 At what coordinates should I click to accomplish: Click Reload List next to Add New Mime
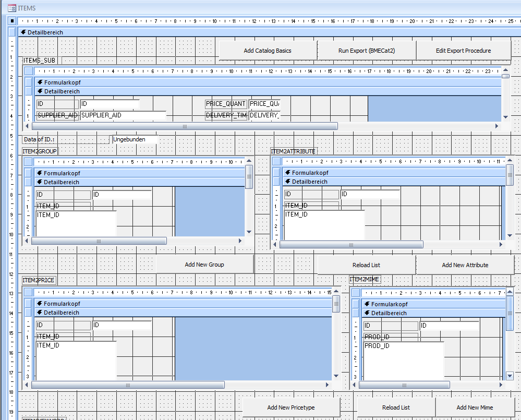click(x=396, y=407)
